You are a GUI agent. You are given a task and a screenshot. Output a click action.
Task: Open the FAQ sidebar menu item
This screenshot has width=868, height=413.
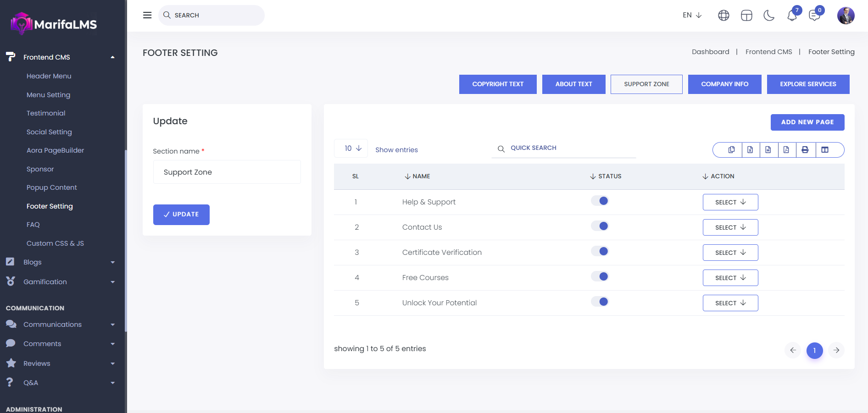click(x=33, y=225)
